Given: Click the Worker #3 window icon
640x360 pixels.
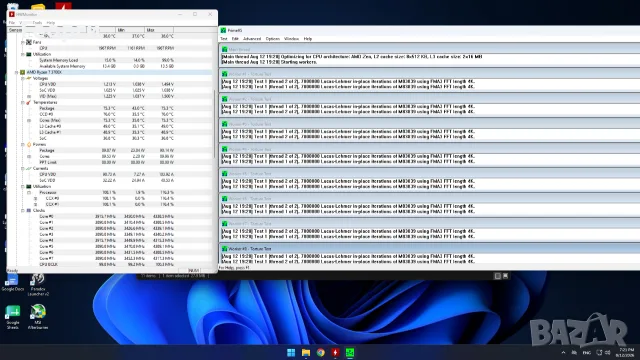Looking at the screenshot, I should (224, 124).
